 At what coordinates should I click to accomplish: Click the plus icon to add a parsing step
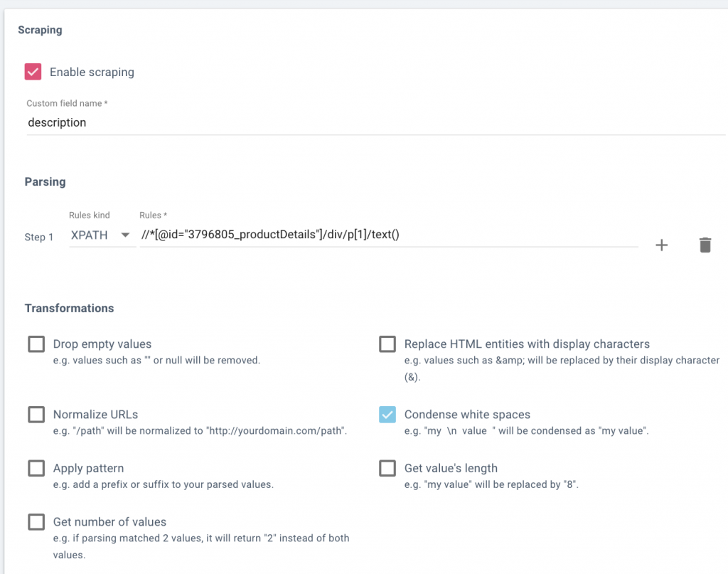coord(661,245)
